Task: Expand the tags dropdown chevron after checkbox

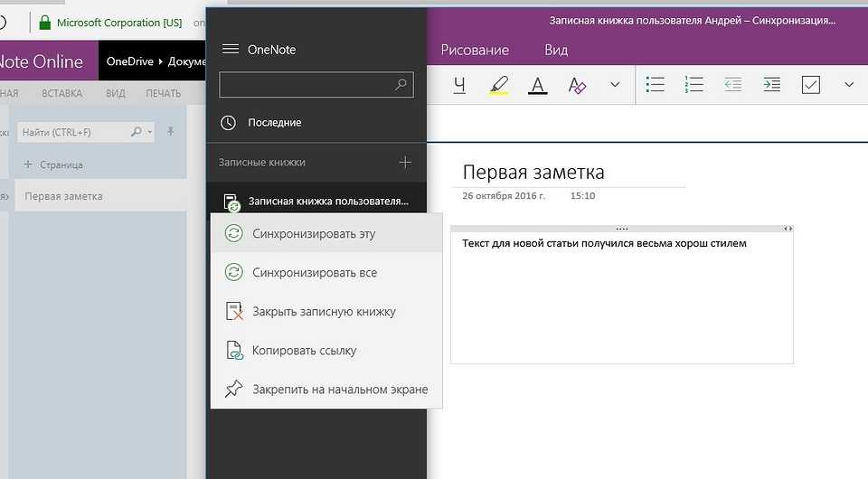Action: [848, 85]
